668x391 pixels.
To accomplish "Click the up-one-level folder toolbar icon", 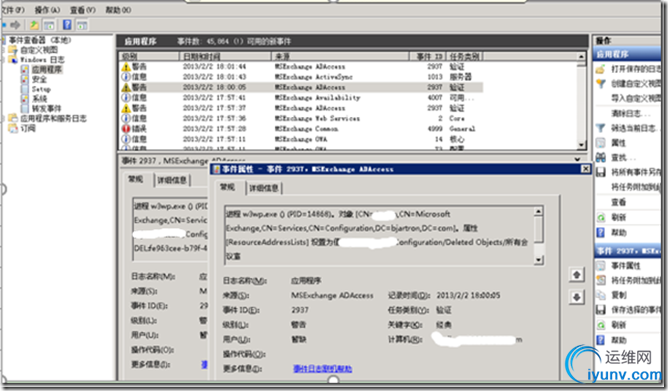I will (x=34, y=25).
